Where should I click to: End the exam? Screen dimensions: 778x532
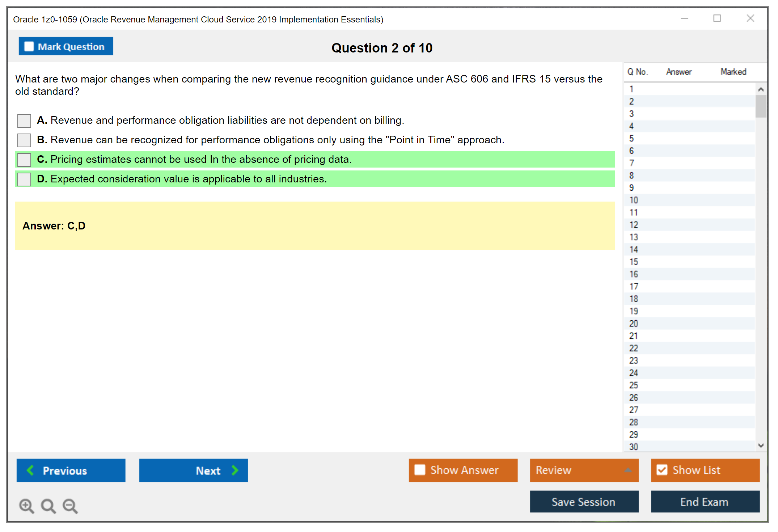click(705, 502)
